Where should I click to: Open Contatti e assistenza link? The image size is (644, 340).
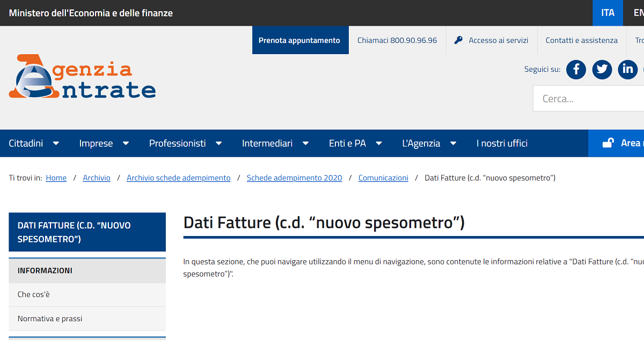pyautogui.click(x=582, y=40)
